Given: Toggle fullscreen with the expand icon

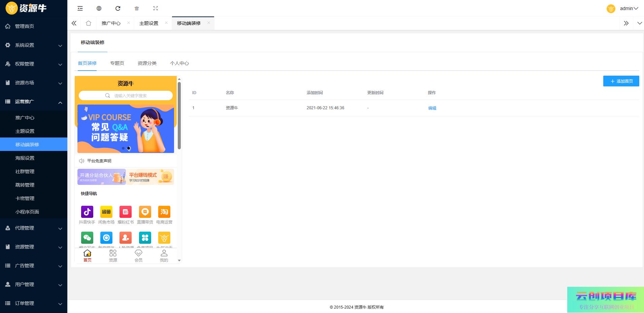Looking at the screenshot, I should point(156,8).
